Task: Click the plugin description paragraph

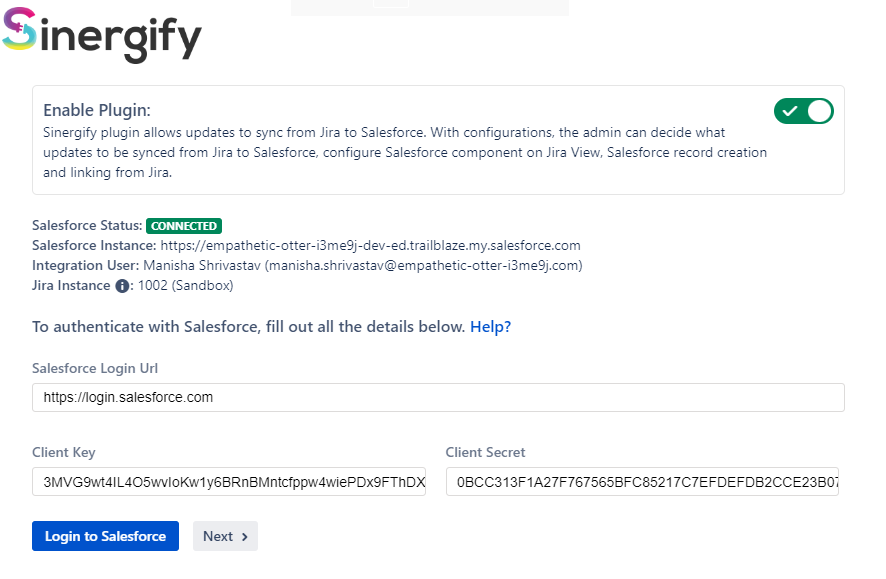Action: [405, 153]
